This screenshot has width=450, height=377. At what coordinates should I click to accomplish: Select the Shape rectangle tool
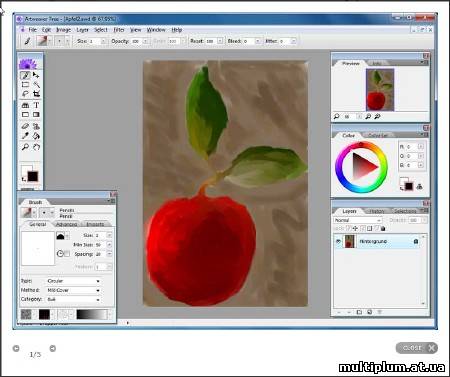click(x=25, y=114)
